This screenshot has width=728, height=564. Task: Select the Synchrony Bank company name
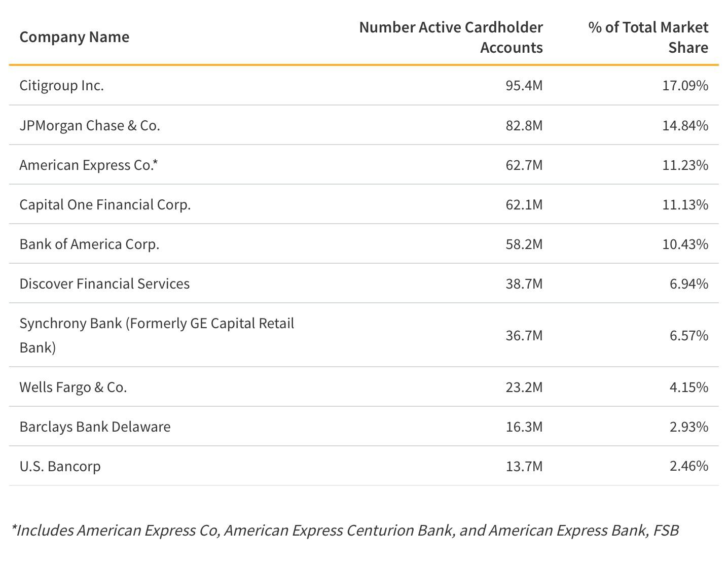tap(156, 335)
